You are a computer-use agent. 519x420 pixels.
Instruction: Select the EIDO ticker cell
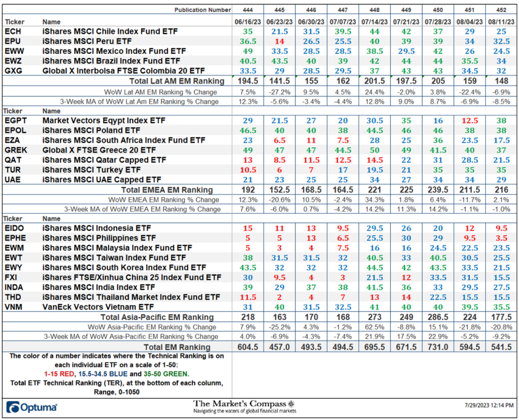tap(14, 228)
